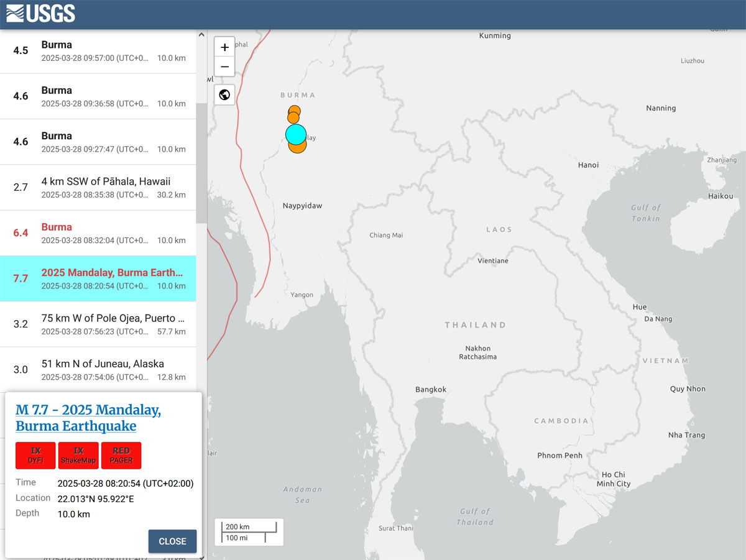Open the M 7.7 Mandalay earthquake link

88,418
